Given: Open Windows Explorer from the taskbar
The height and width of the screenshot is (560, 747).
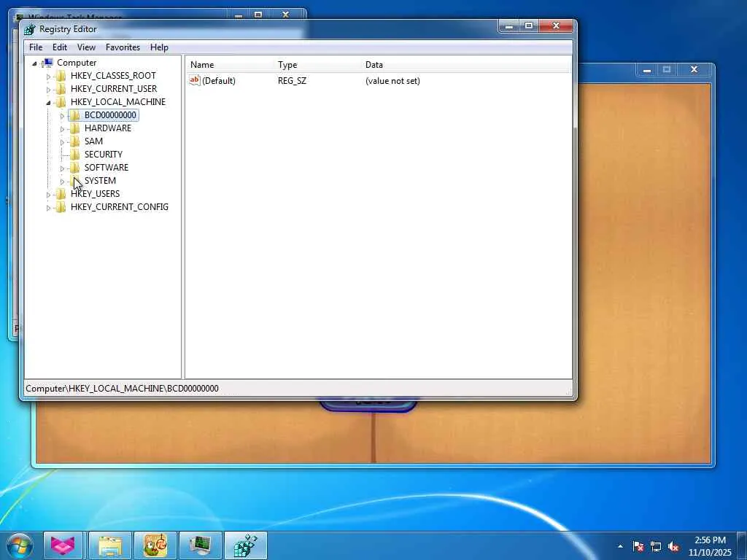Looking at the screenshot, I should 110,545.
